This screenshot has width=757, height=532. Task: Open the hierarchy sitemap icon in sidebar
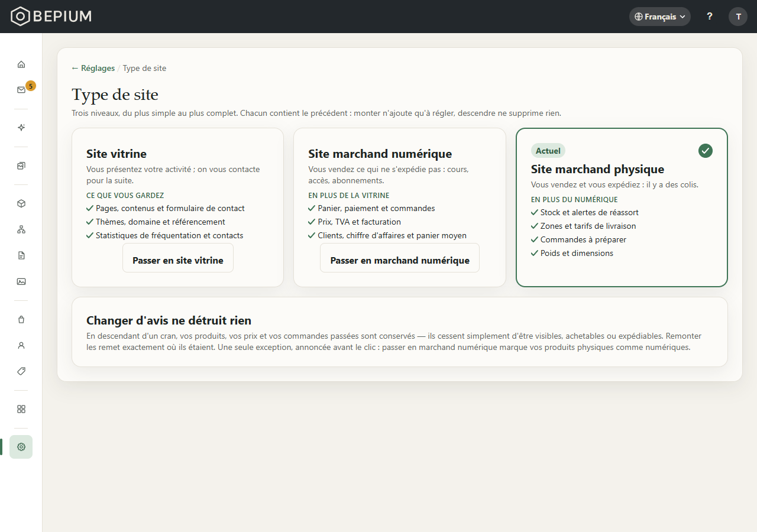point(21,229)
